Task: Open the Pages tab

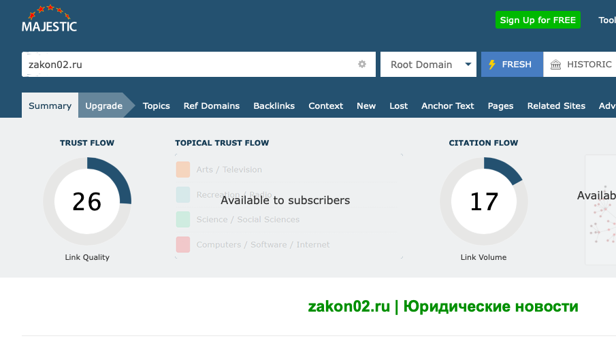Action: [500, 105]
